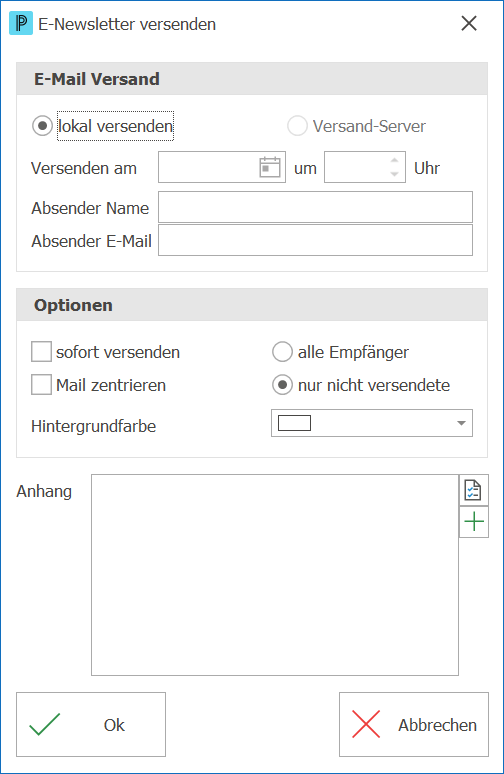Enable the 'Mail zentrieren' checkbox
This screenshot has height=774, width=504.
(x=41, y=385)
